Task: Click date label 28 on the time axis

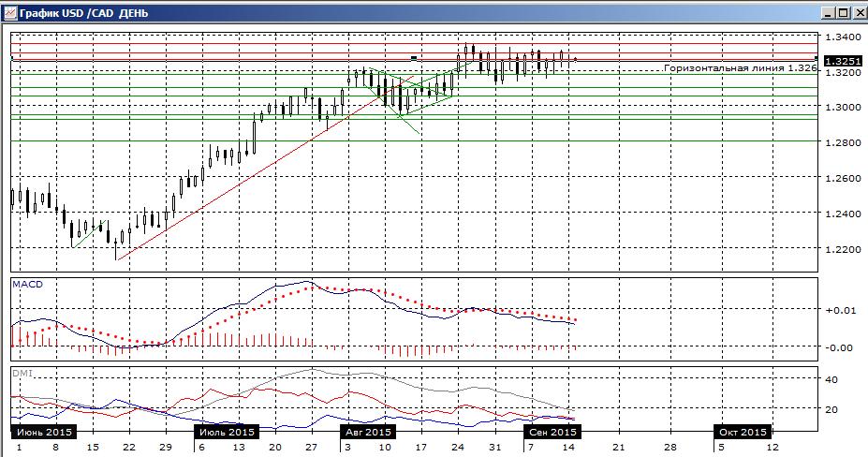Action: (669, 447)
